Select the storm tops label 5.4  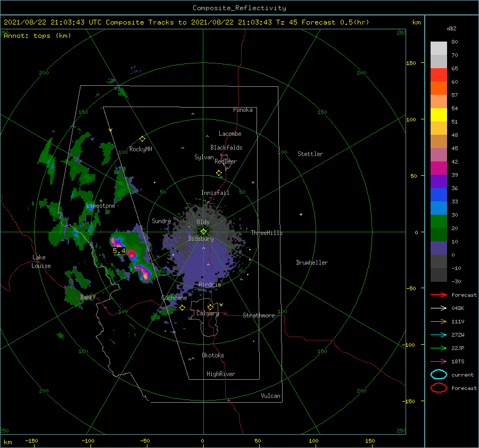119,251
